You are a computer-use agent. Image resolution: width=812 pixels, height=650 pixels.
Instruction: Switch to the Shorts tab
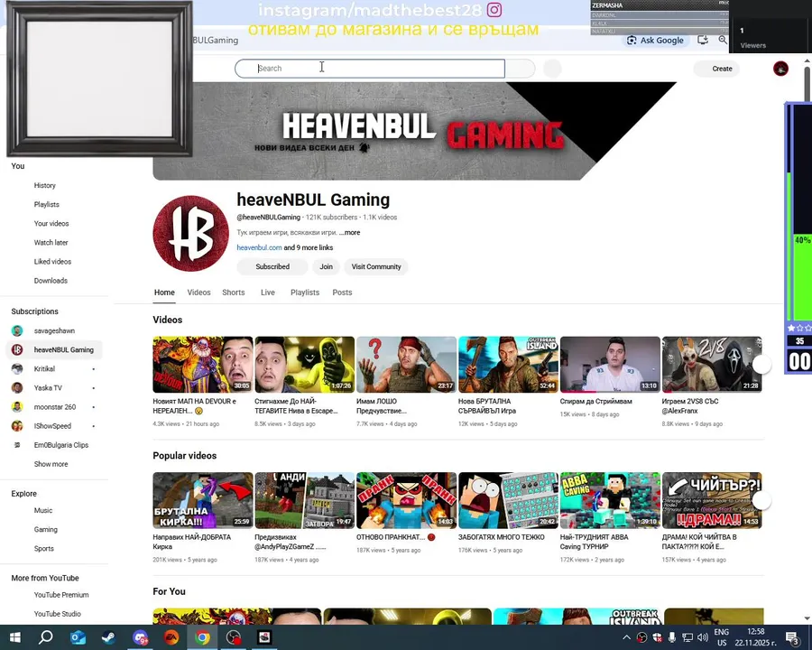(x=234, y=292)
